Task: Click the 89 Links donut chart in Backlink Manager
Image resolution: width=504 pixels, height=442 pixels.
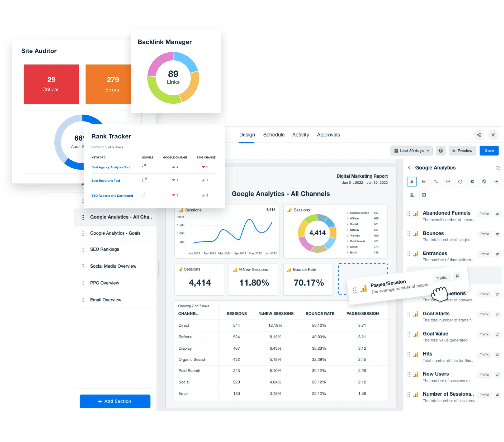Action: click(173, 78)
